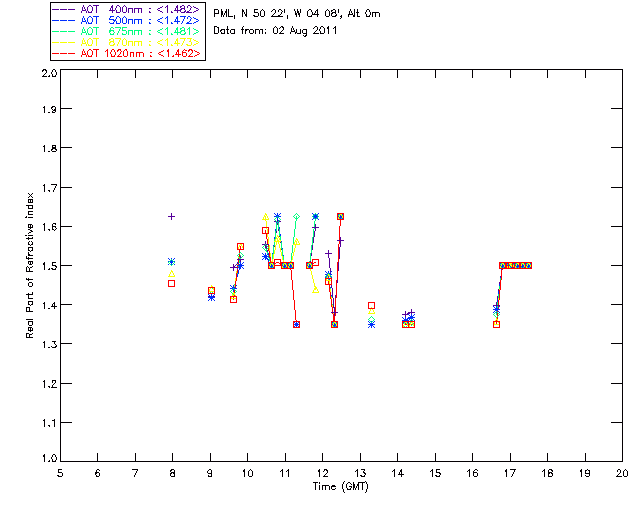Click the 1.3 y-axis tick label
Image resolution: width=640 pixels, height=512 pixels.
[x=49, y=344]
